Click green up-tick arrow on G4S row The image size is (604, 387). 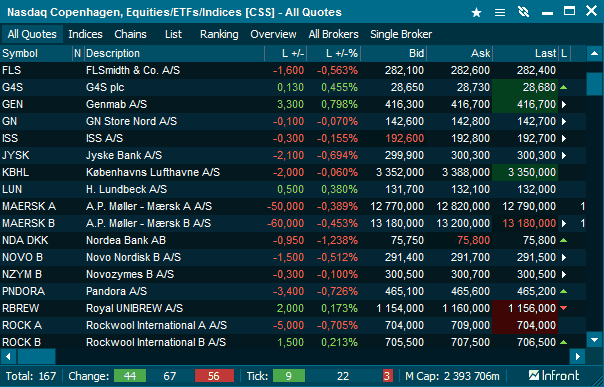[564, 87]
